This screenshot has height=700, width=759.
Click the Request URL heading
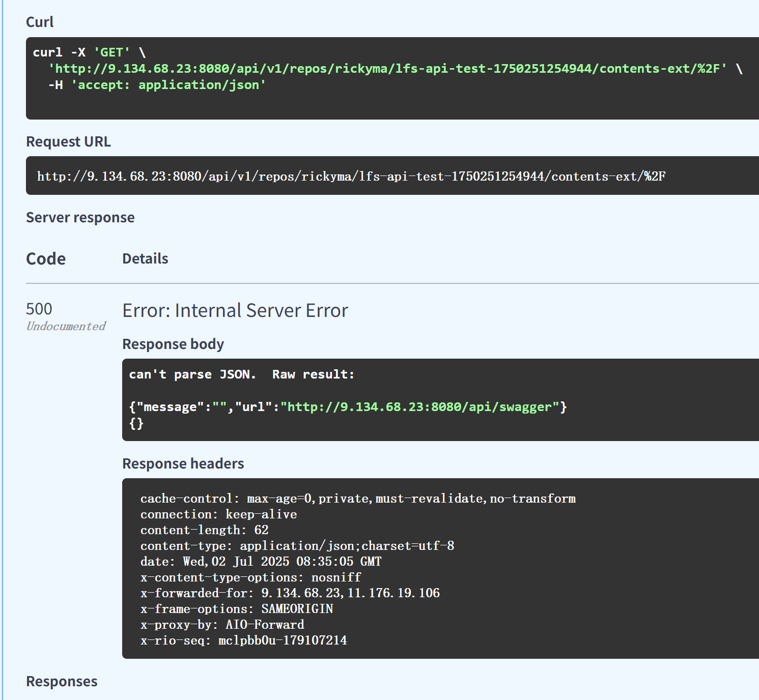click(68, 141)
